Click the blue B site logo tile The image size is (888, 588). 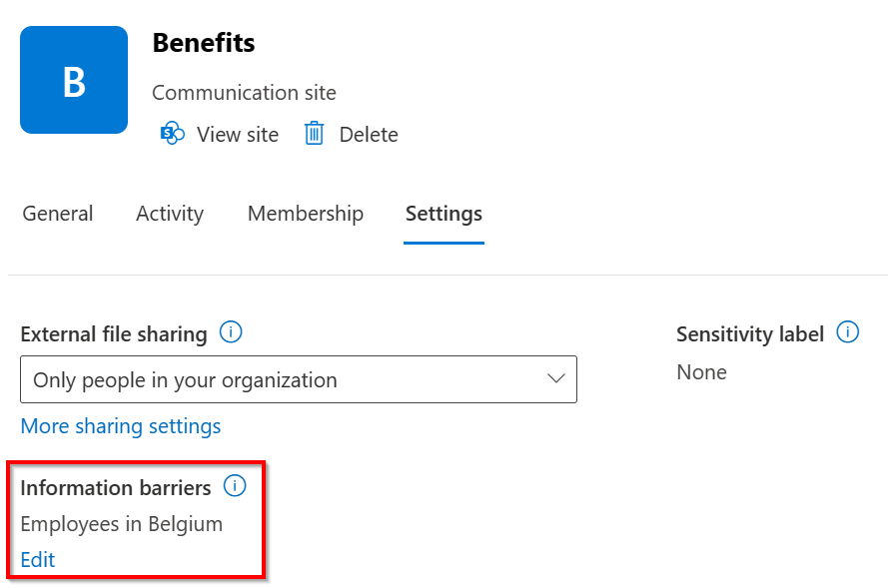tap(74, 80)
